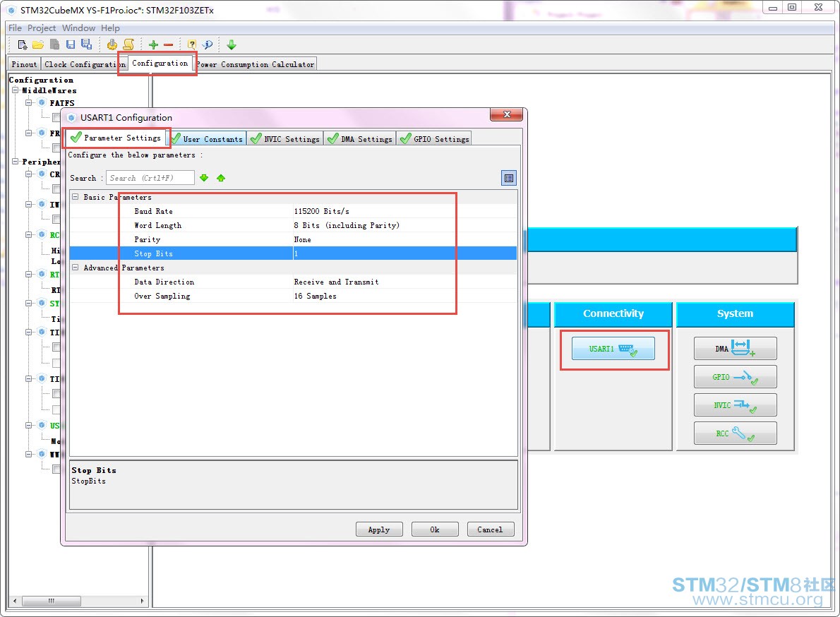The width and height of the screenshot is (840, 617).
Task: Click the Save Project floppy icon
Action: [x=70, y=44]
